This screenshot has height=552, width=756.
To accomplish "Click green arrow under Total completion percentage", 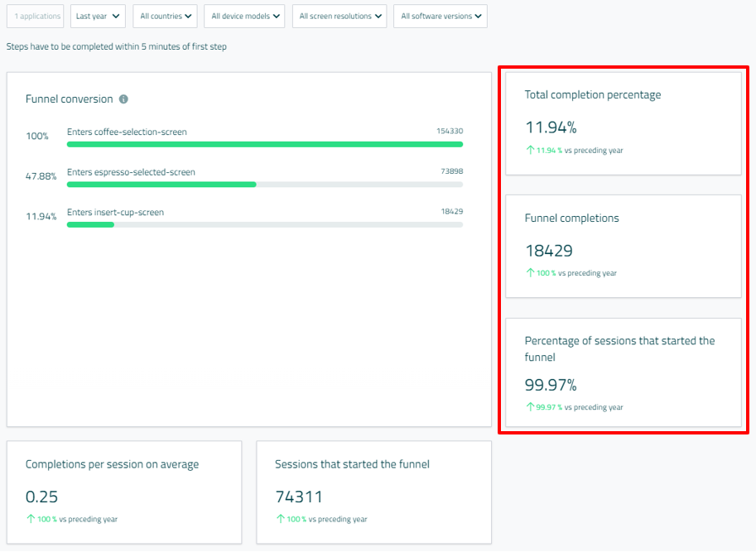I will [x=530, y=151].
